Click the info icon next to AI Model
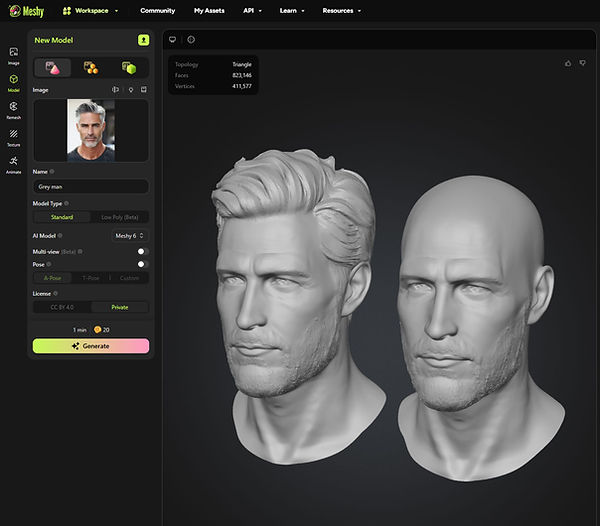Image resolution: width=600 pixels, height=526 pixels. [60, 236]
